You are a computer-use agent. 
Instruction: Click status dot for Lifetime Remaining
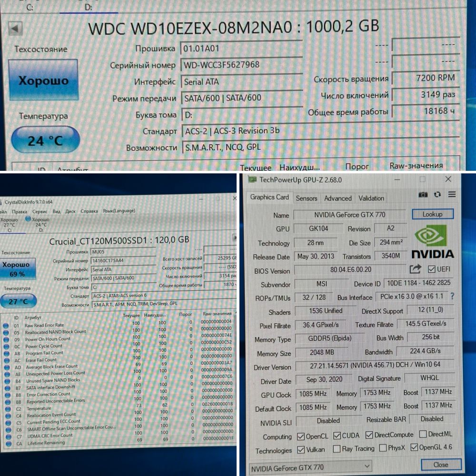coord(9,444)
